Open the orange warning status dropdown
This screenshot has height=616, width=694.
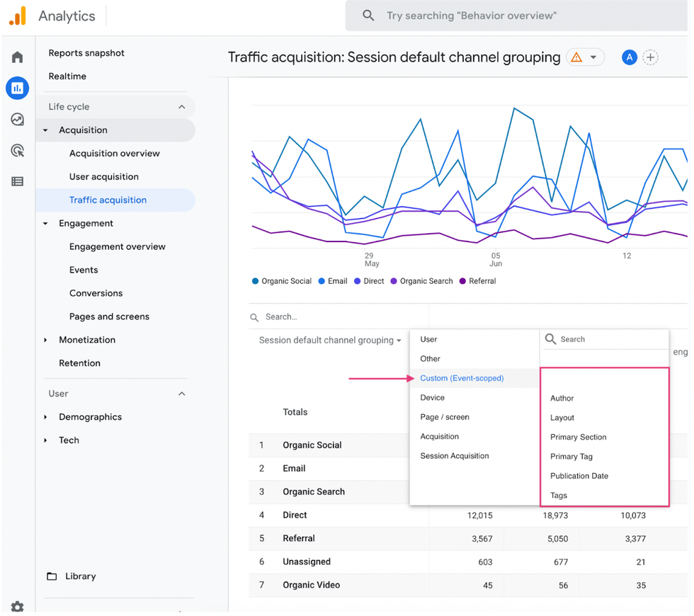click(x=585, y=58)
